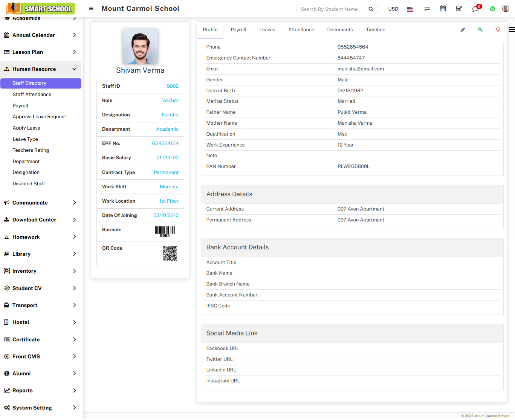Click the pencil edit staff icon
Screen dimensions: 515x420
463,30
